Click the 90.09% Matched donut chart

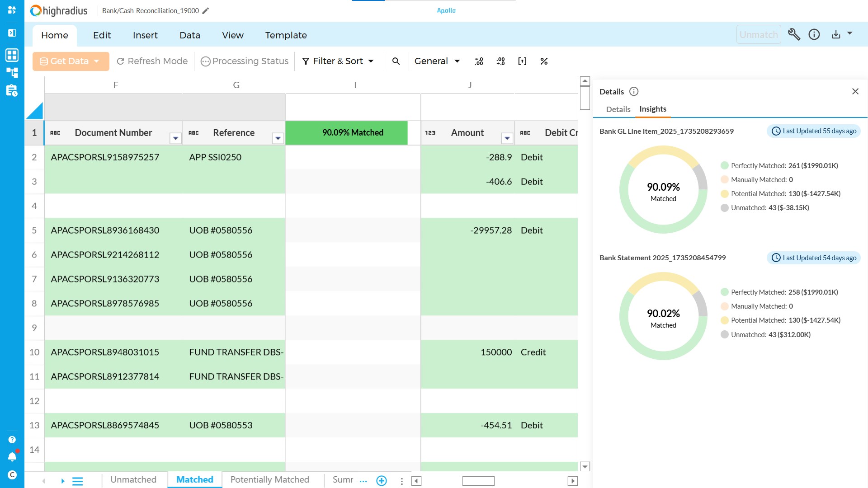point(663,190)
